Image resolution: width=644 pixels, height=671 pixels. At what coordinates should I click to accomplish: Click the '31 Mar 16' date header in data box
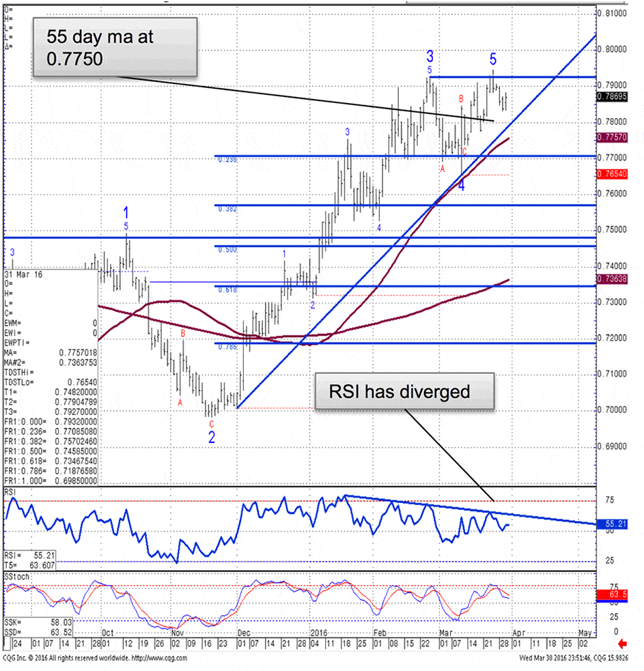point(20,274)
